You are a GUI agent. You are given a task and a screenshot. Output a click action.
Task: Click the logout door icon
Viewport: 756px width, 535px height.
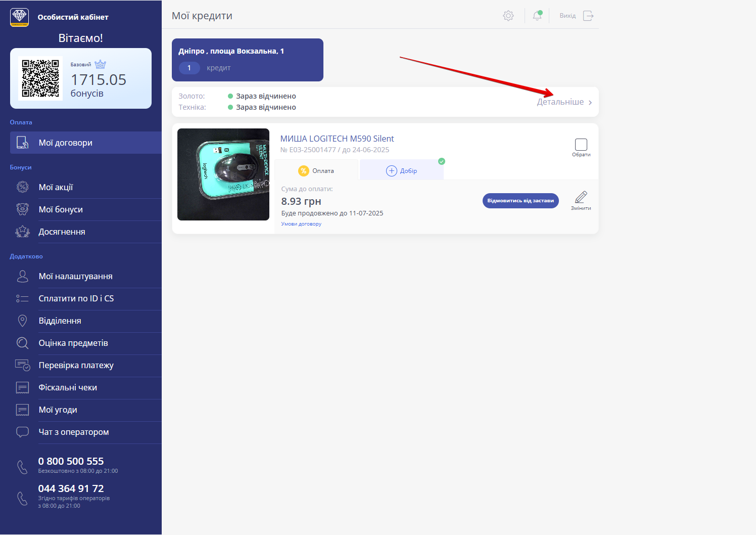click(588, 16)
